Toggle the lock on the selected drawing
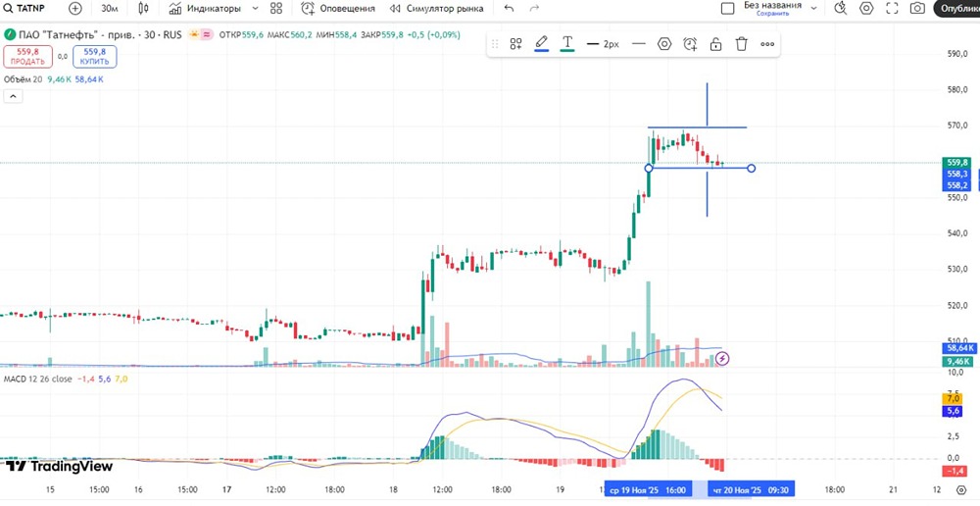The image size is (980, 506). point(715,44)
